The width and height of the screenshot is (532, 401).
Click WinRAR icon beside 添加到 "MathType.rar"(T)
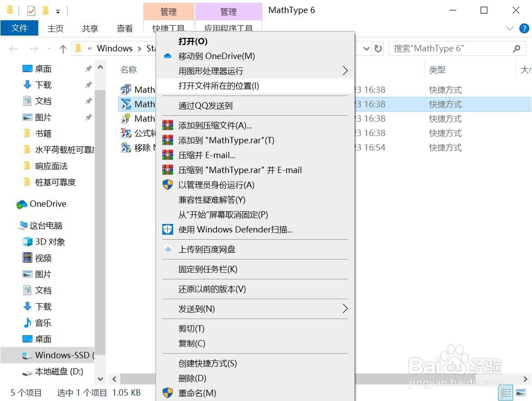pyautogui.click(x=168, y=140)
